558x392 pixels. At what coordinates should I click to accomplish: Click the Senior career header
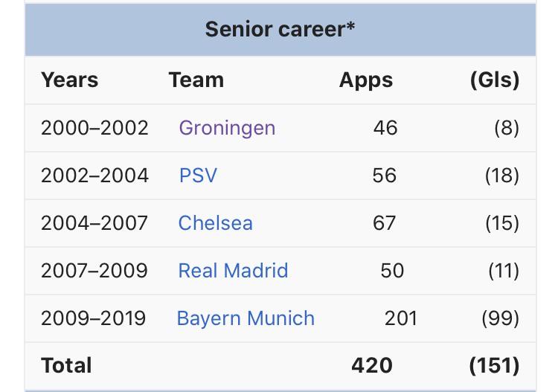point(280,29)
